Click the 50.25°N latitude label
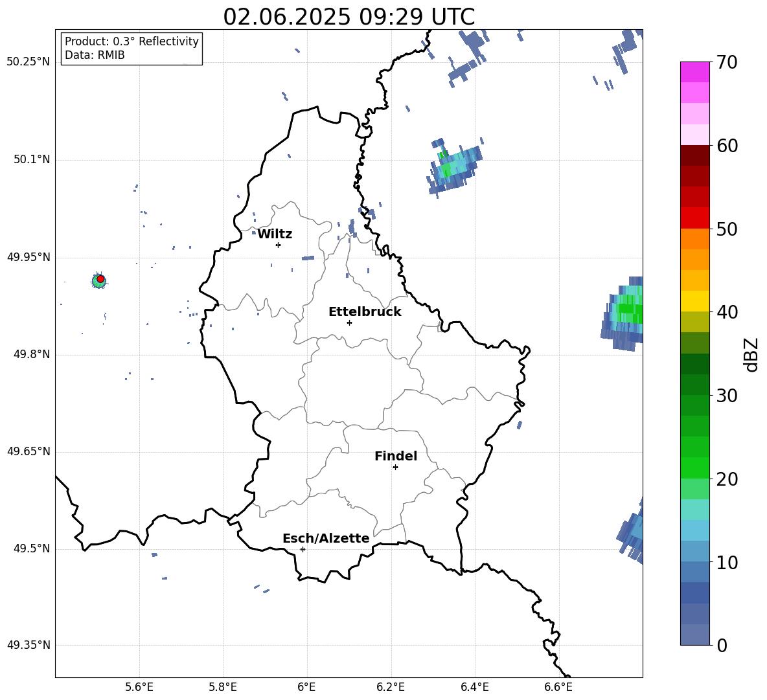Image resolution: width=767 pixels, height=700 pixels. (29, 62)
